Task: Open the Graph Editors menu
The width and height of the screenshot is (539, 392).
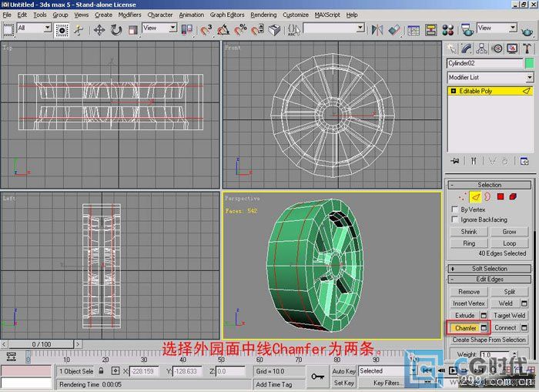Action: (x=227, y=15)
